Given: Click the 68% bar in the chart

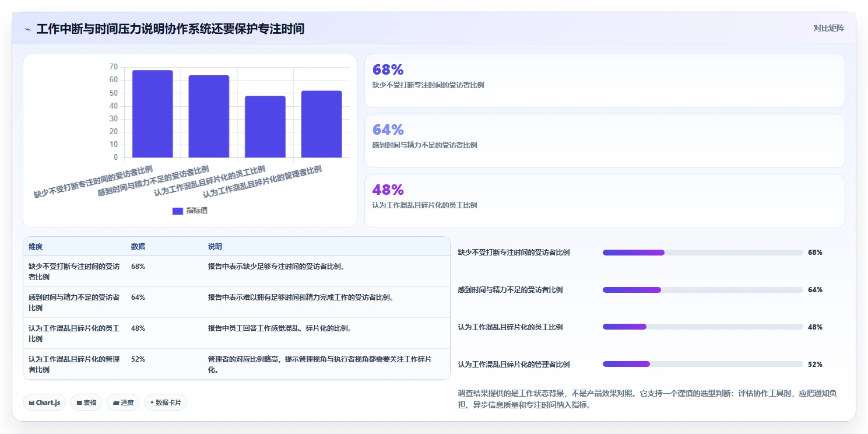Looking at the screenshot, I should 153,114.
